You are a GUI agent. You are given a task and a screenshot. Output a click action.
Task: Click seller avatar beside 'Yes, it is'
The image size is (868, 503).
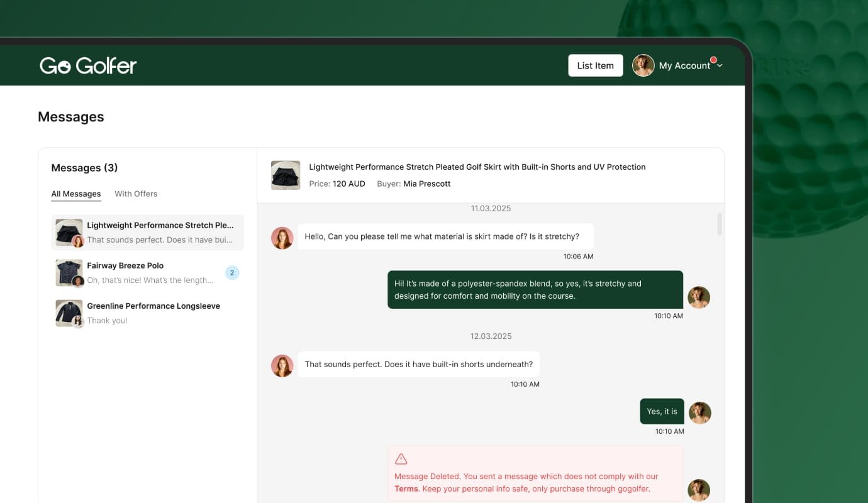(x=700, y=413)
